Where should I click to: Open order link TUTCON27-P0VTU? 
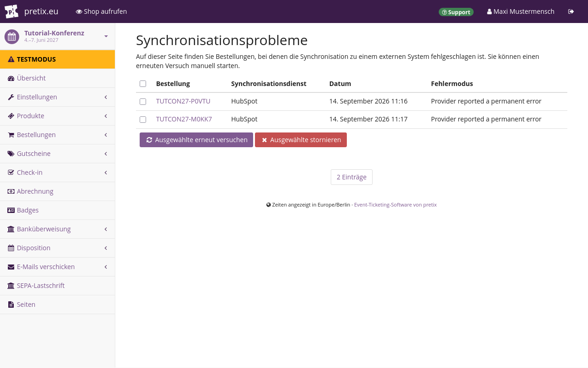[x=183, y=101]
